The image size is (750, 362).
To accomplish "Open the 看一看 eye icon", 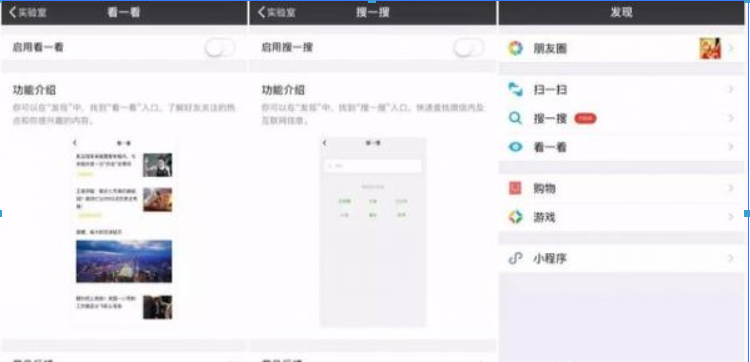I will 515,147.
